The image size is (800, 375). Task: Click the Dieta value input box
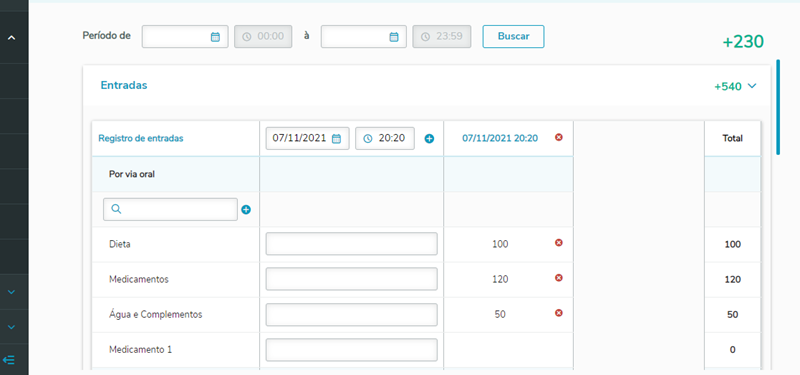352,244
